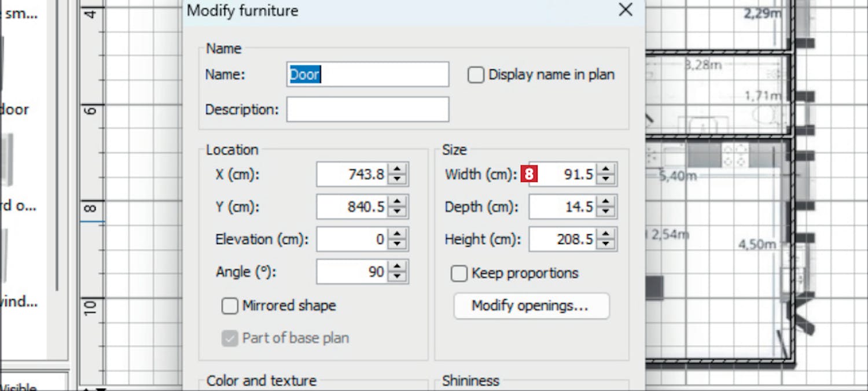Increase the Angle value with up arrow
The height and width of the screenshot is (391, 868).
click(x=397, y=267)
